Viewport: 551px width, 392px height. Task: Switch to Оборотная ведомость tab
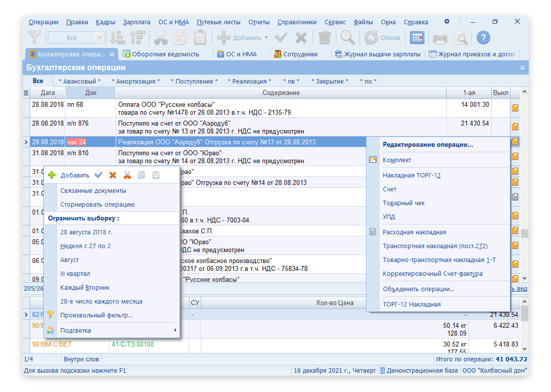(161, 54)
